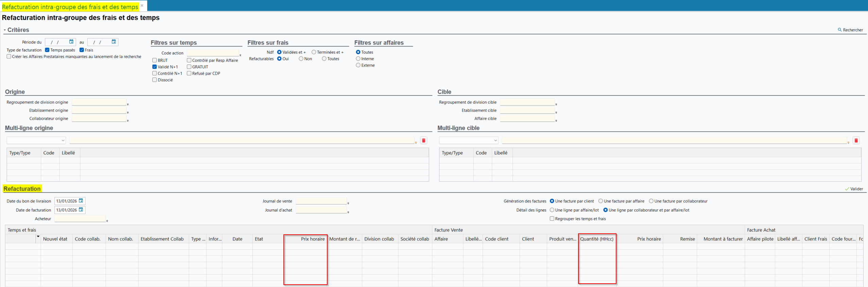
Task: Close the Refacturation intra-groupe tab
Action: point(142,5)
